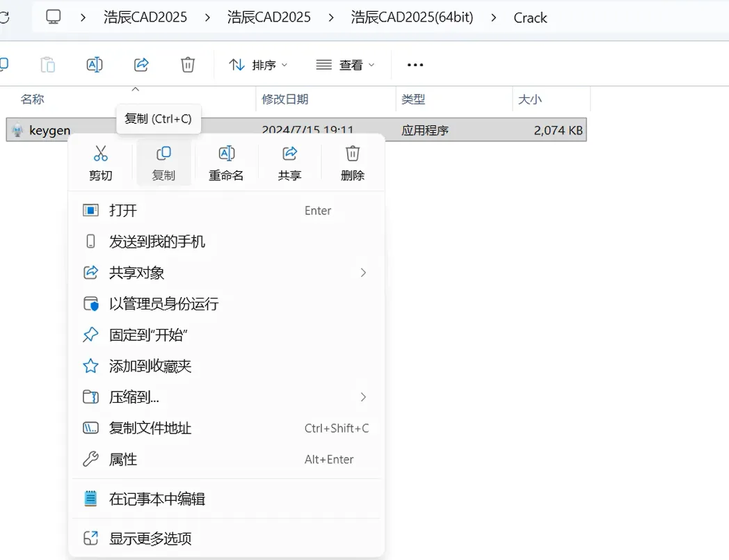729x560 pixels.
Task: Choose 复制文件地址 menu entry
Action: pyautogui.click(x=226, y=428)
